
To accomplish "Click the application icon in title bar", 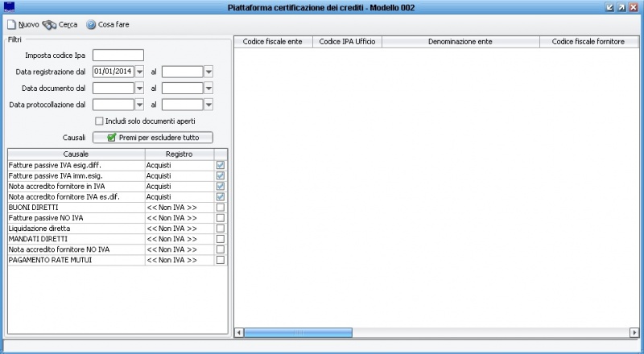I will point(9,7).
